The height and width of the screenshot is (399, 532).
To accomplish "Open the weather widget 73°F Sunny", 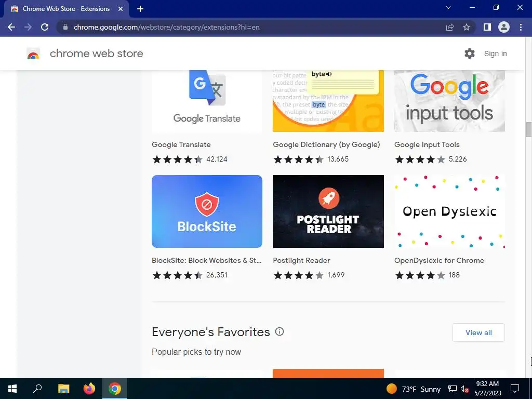I will tap(413, 389).
